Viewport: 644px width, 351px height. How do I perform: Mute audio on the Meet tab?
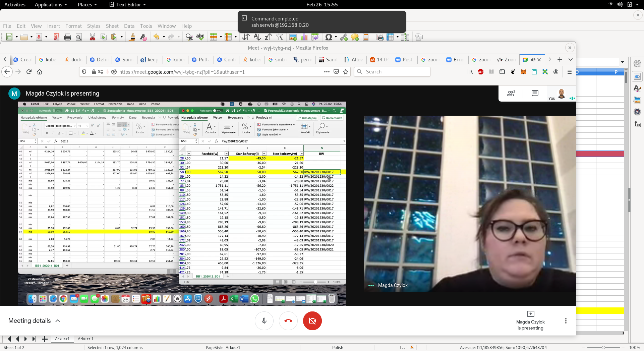pyautogui.click(x=533, y=60)
